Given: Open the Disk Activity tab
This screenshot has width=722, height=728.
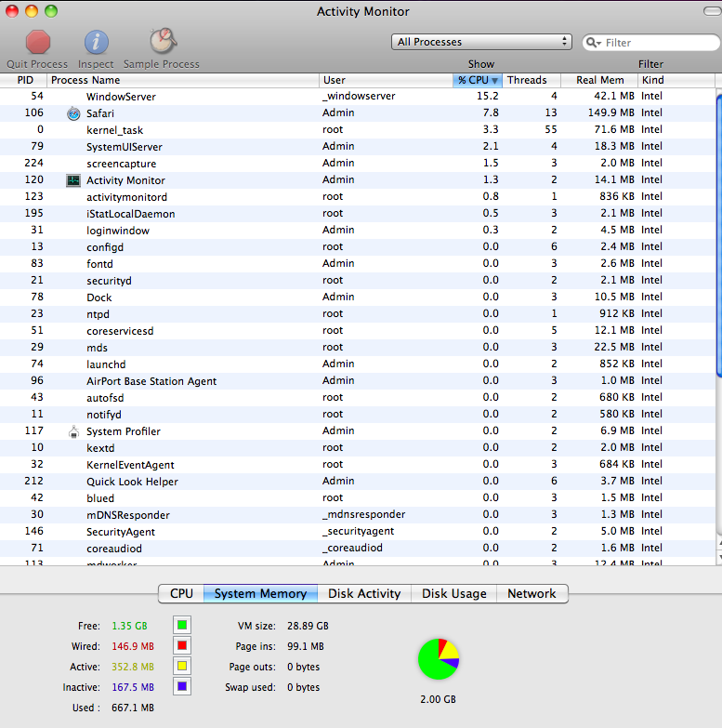Looking at the screenshot, I should tap(364, 593).
